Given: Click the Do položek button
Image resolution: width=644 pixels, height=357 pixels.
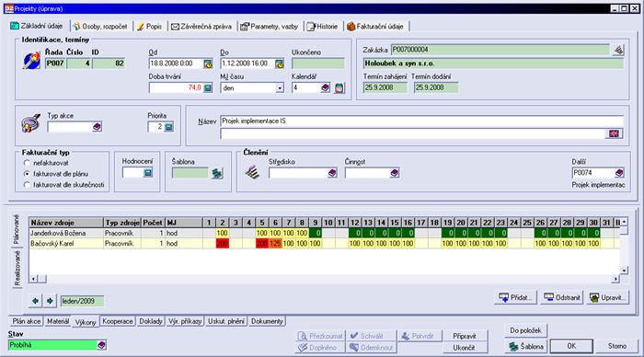Looking at the screenshot, I should pos(525,330).
